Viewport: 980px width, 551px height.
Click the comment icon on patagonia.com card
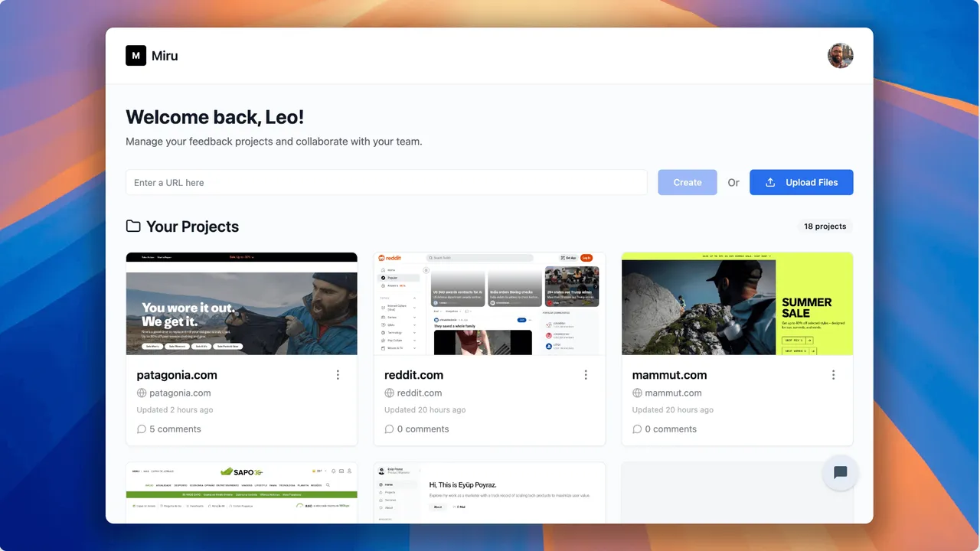point(141,429)
